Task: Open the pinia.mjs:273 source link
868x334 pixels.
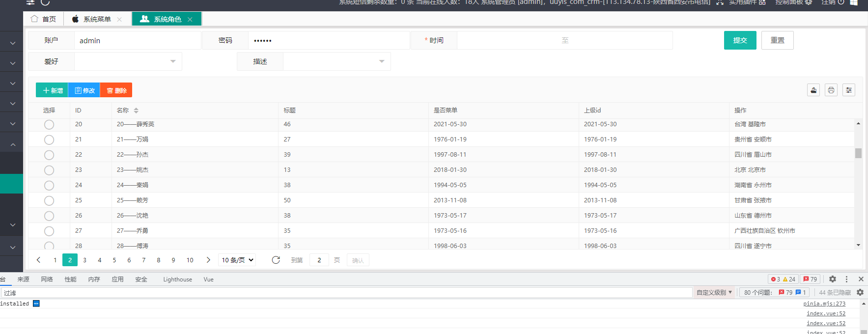Action: [x=824, y=304]
